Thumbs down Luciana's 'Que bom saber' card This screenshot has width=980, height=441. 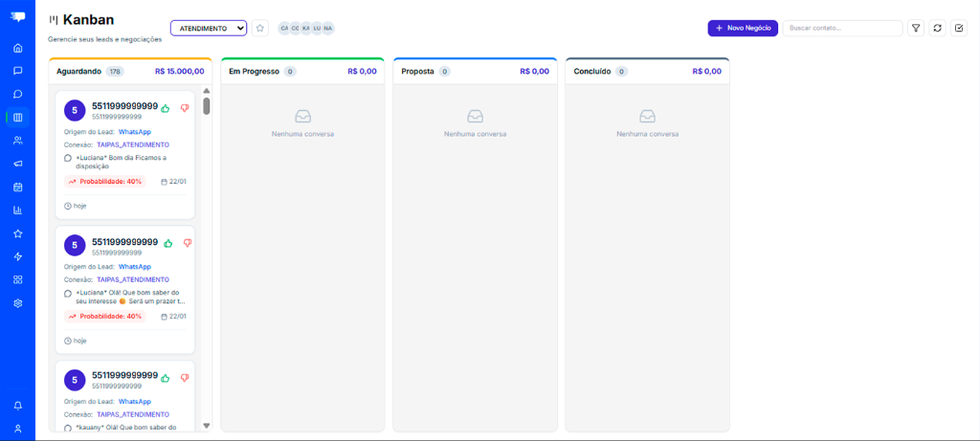188,243
